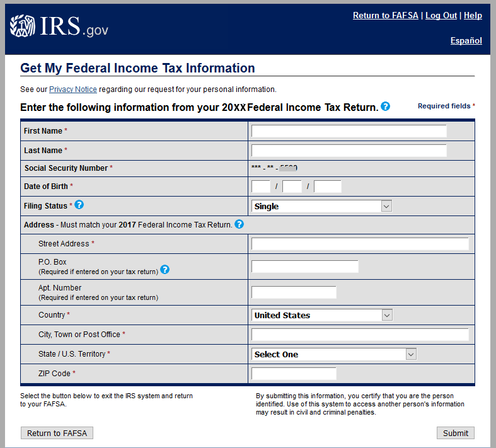Click 'Get My Federal Income Tax Information' heading
This screenshot has height=448, width=496.
coord(137,68)
